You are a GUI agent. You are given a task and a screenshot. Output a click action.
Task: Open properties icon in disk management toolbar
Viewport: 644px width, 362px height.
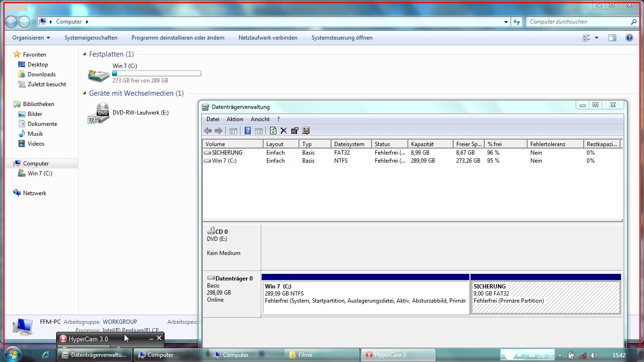click(295, 131)
